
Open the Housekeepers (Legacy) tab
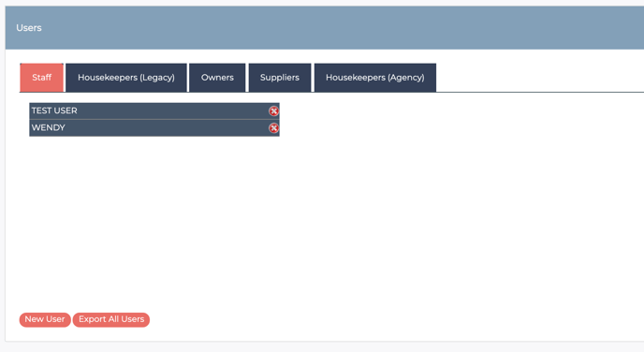[126, 78]
